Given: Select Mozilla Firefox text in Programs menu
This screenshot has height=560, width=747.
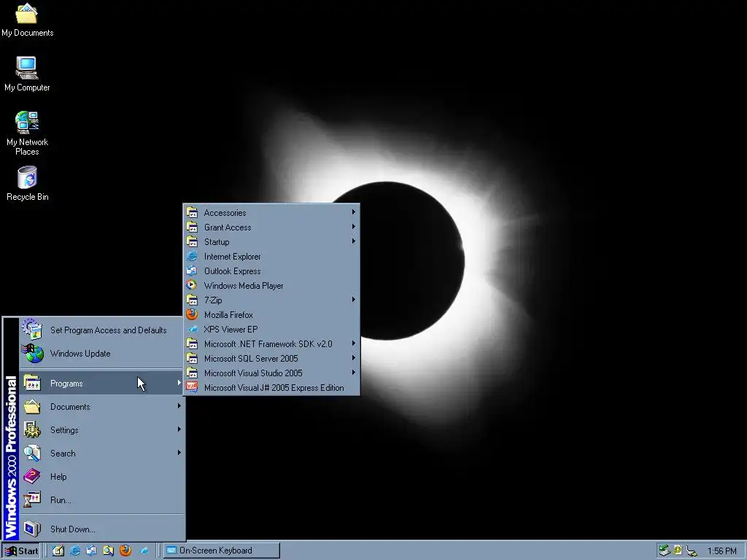Looking at the screenshot, I should (x=228, y=315).
